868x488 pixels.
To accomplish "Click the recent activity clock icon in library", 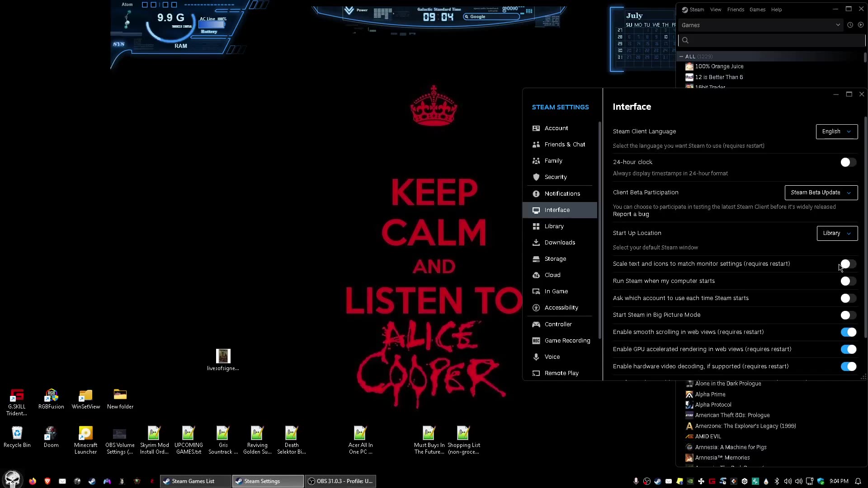I will (850, 25).
